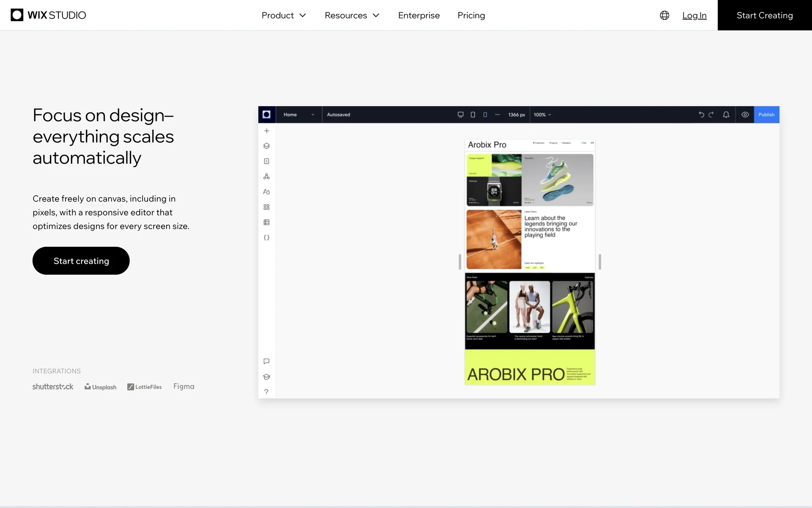Viewport: 812px width, 508px height.
Task: Click the undo arrow in editor toolbar
Action: (701, 115)
